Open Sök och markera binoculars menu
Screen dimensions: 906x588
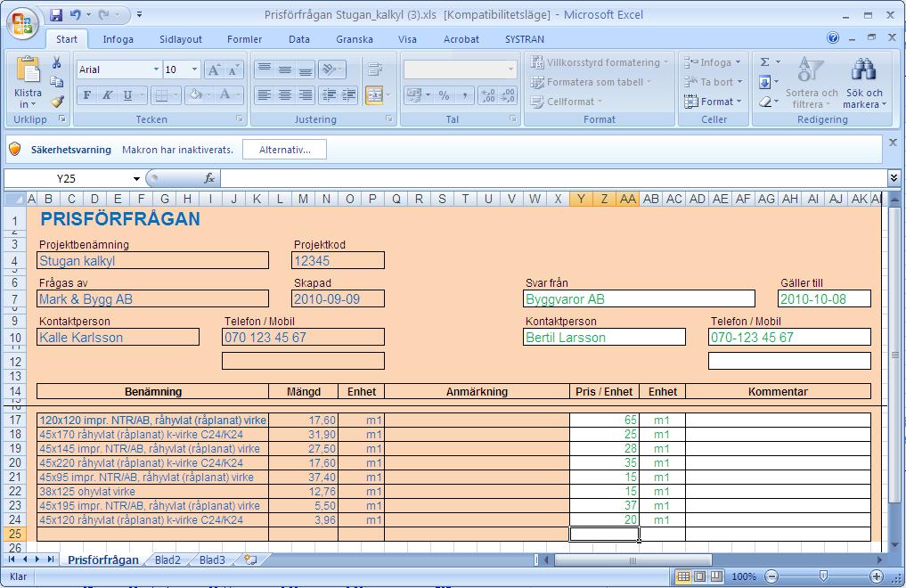coord(864,83)
